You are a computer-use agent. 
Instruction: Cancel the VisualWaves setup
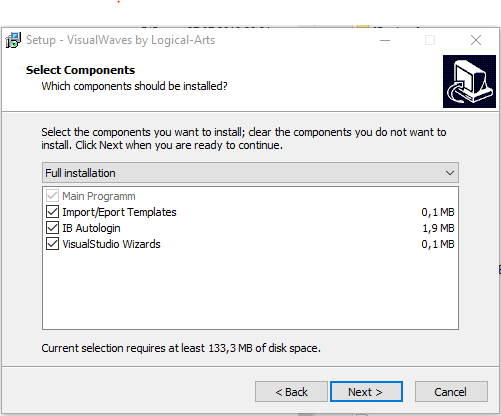[451, 392]
